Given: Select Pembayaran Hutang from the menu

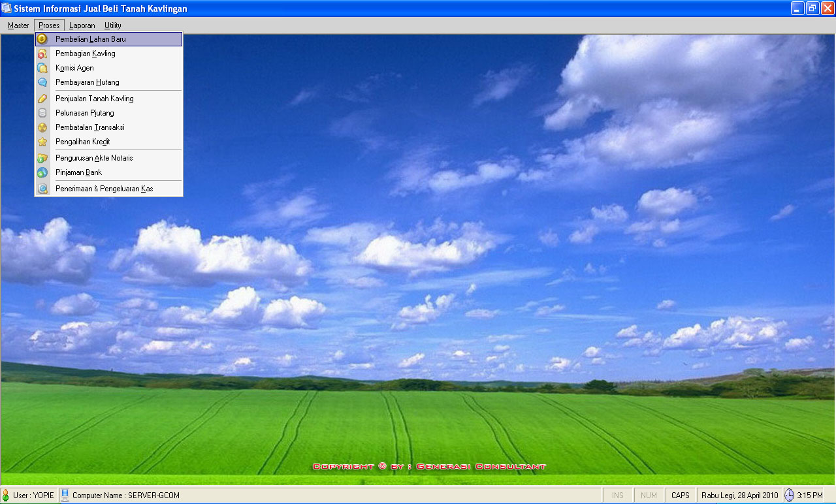Looking at the screenshot, I should point(88,82).
